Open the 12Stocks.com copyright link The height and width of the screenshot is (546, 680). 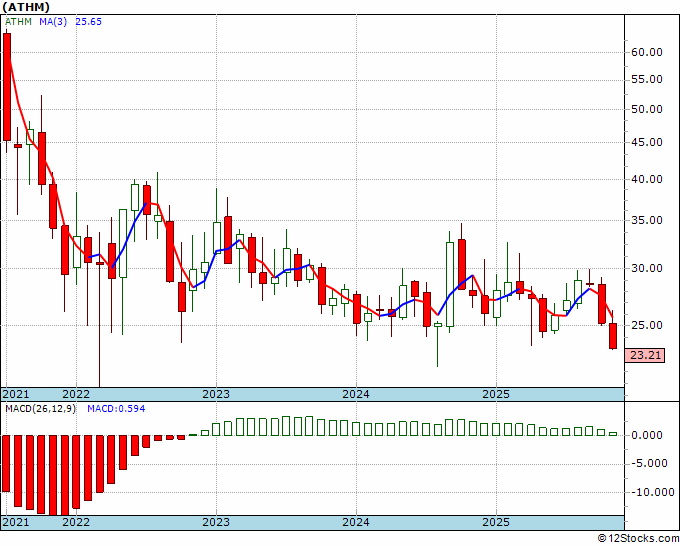tap(638, 539)
